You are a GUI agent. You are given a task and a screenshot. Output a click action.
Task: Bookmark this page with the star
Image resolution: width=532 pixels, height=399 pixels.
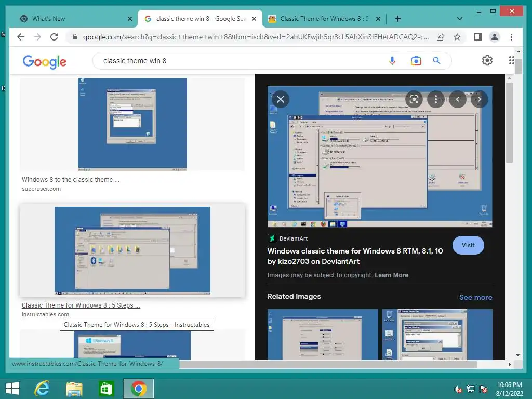(x=457, y=37)
